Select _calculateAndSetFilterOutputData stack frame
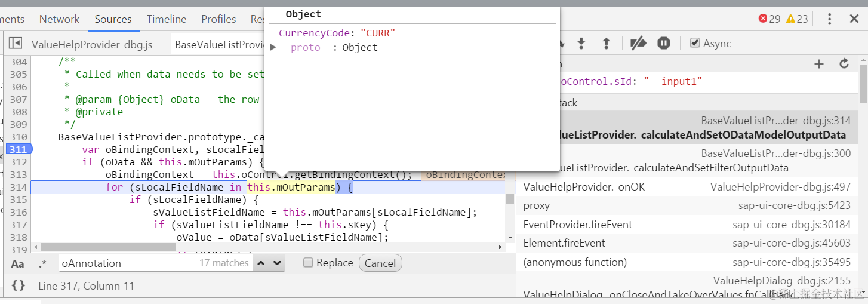The image size is (868, 304). [687, 161]
